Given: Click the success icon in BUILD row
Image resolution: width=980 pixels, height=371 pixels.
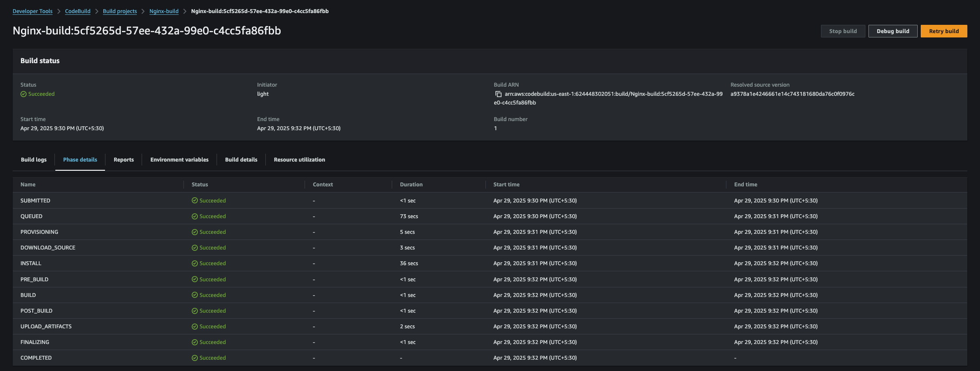Looking at the screenshot, I should coord(195,295).
